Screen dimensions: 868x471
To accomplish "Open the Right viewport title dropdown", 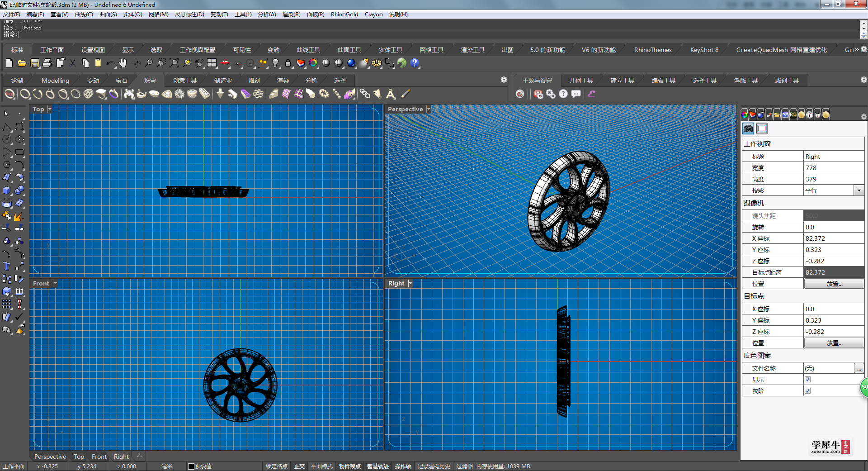I will click(x=410, y=284).
